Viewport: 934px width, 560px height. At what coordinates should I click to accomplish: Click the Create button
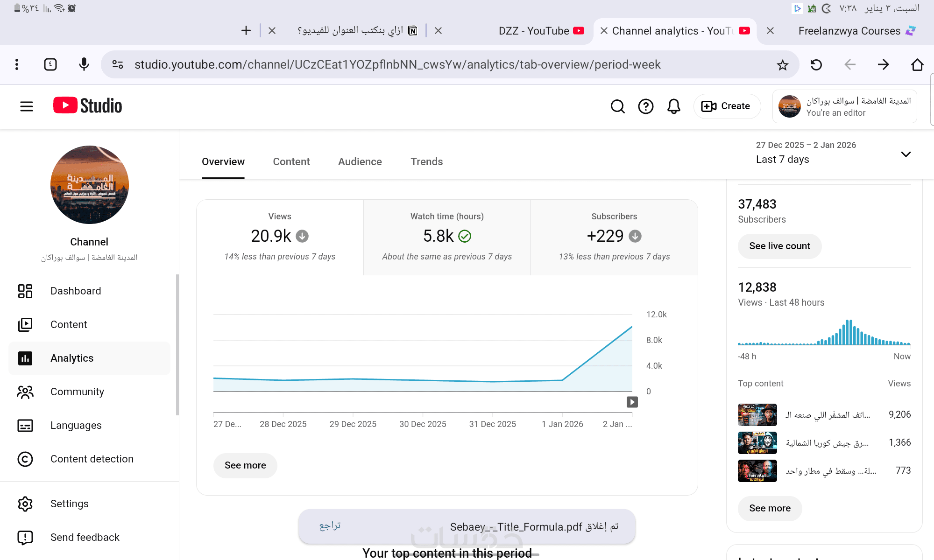[727, 106]
